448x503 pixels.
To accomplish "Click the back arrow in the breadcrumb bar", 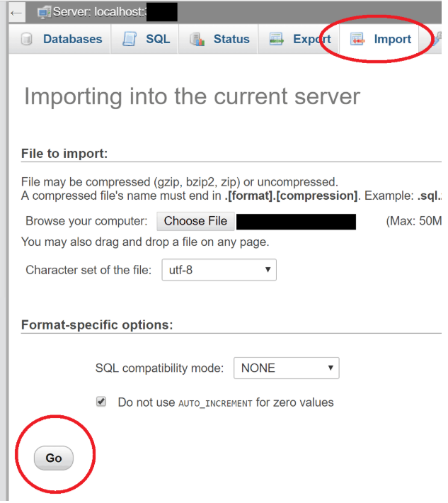I will tap(16, 13).
